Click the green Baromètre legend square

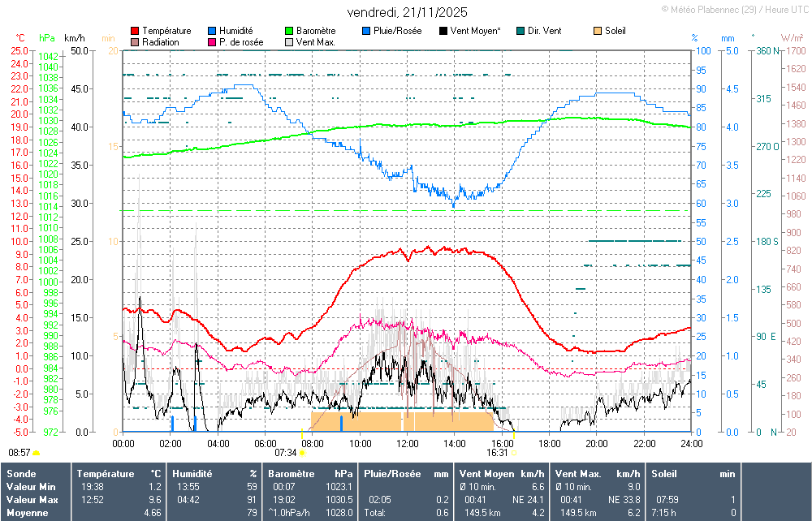(x=289, y=31)
